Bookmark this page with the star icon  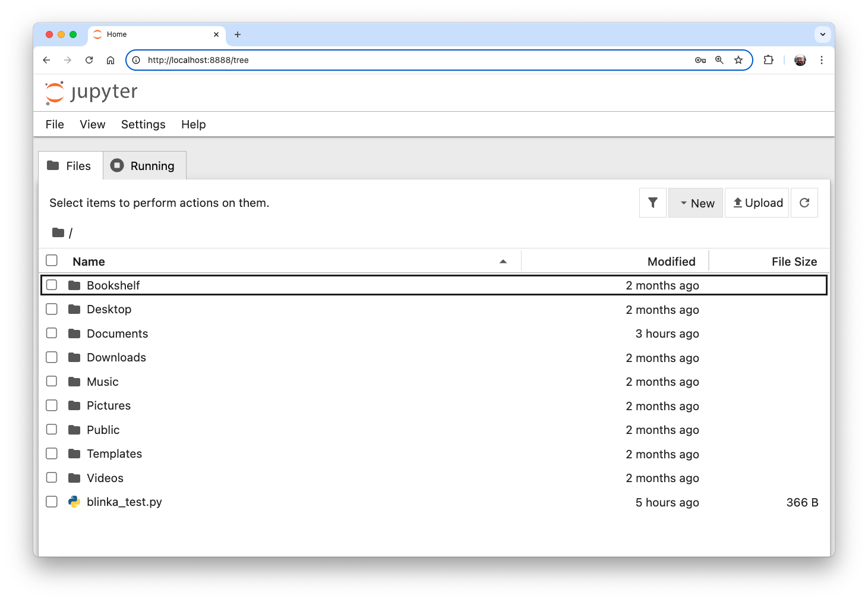tap(738, 60)
